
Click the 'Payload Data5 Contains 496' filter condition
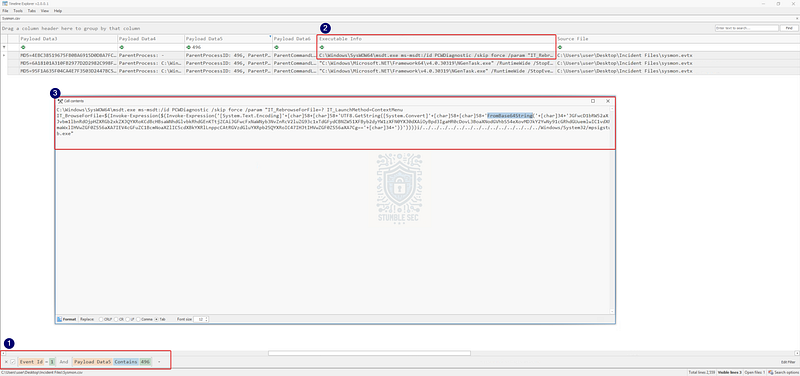[112, 362]
